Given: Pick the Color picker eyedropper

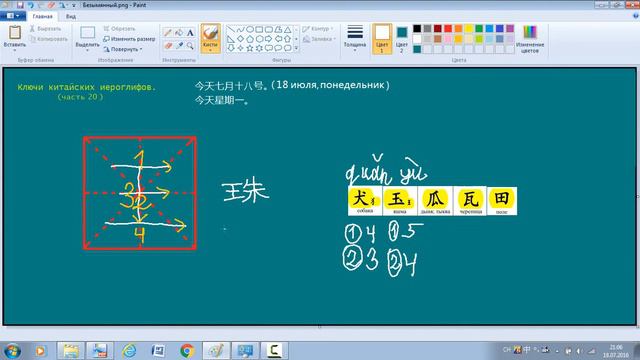Looking at the screenshot, I should coord(179,46).
